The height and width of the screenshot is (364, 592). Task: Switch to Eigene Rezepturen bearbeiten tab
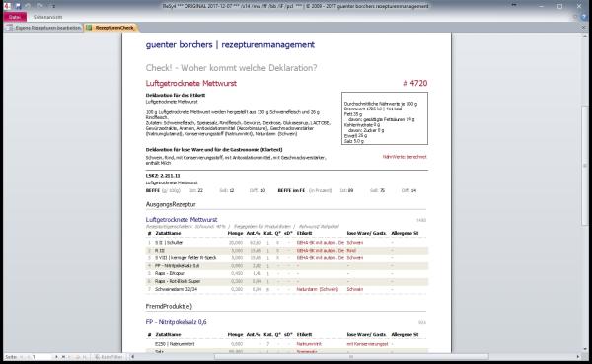tap(43, 28)
